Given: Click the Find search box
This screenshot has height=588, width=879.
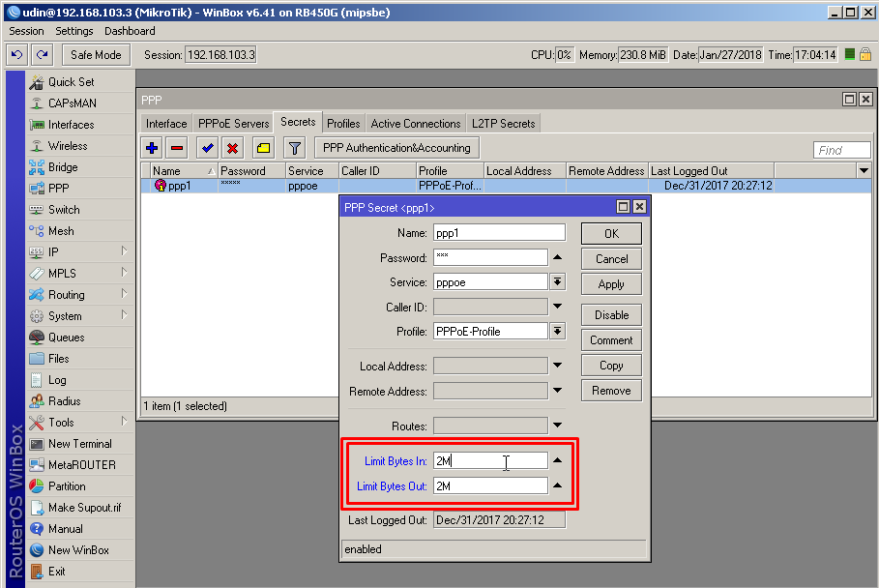Looking at the screenshot, I should (841, 150).
